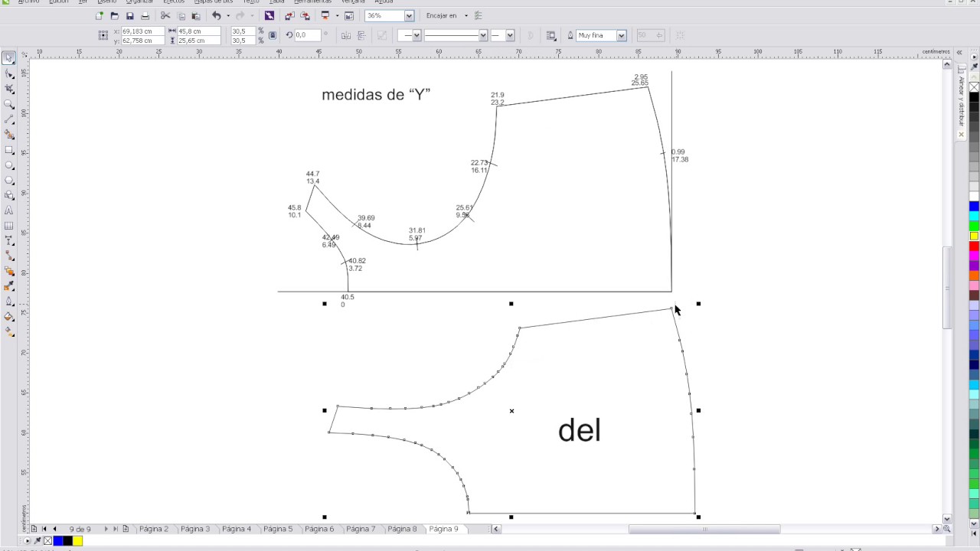Select the Dimension tool

9,241
